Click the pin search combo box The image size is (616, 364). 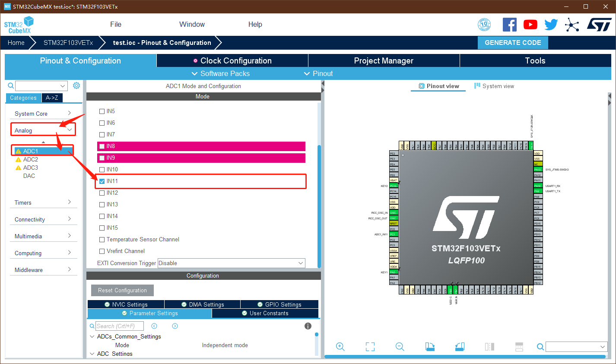[x=576, y=347]
